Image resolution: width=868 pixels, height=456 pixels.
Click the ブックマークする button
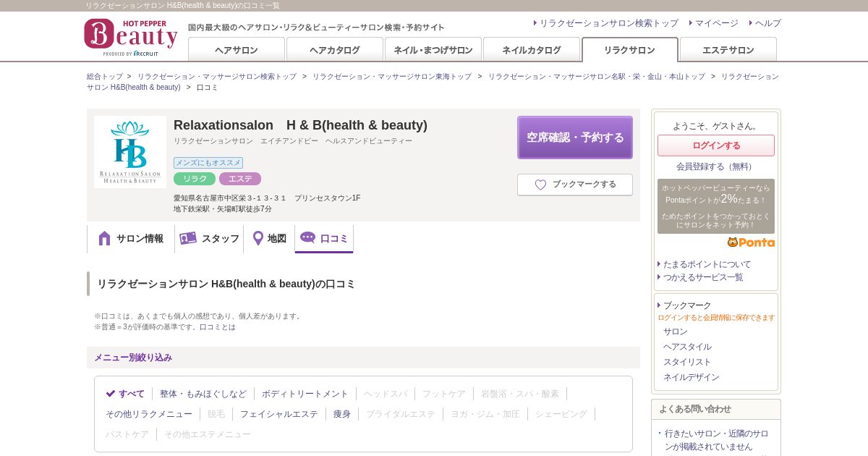tap(575, 185)
